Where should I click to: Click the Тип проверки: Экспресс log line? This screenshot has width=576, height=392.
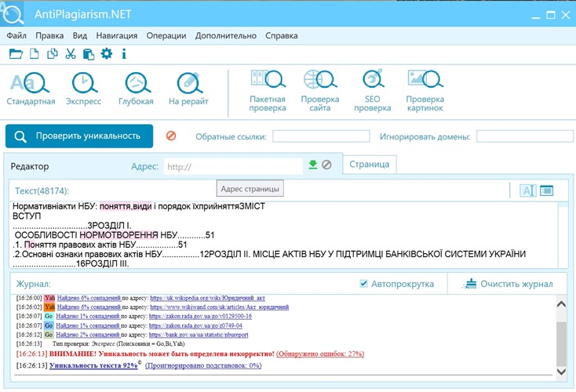(118, 344)
